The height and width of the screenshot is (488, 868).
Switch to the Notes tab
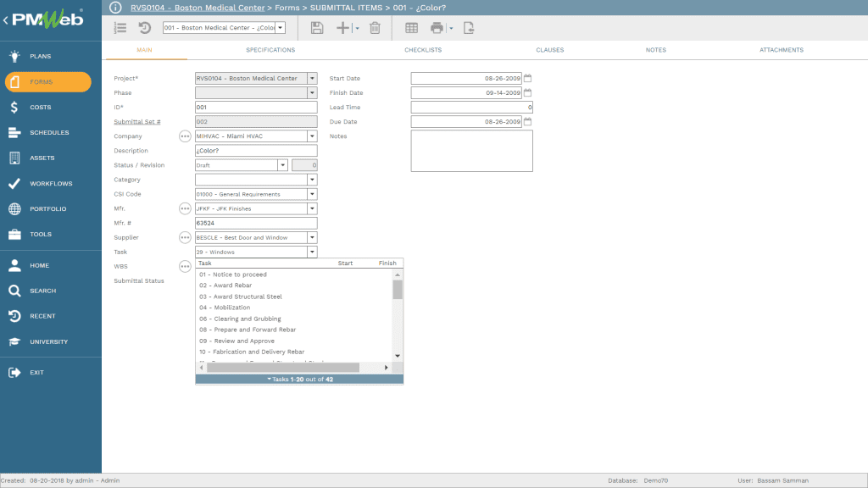point(656,50)
